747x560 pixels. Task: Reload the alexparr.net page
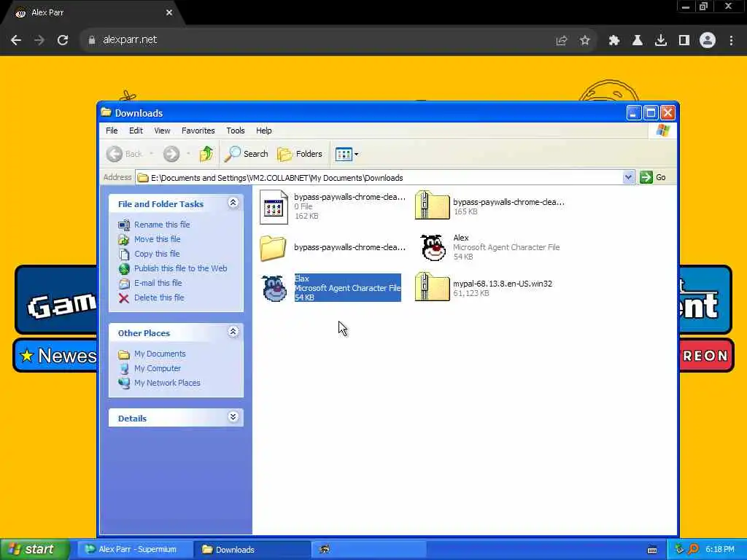point(63,40)
